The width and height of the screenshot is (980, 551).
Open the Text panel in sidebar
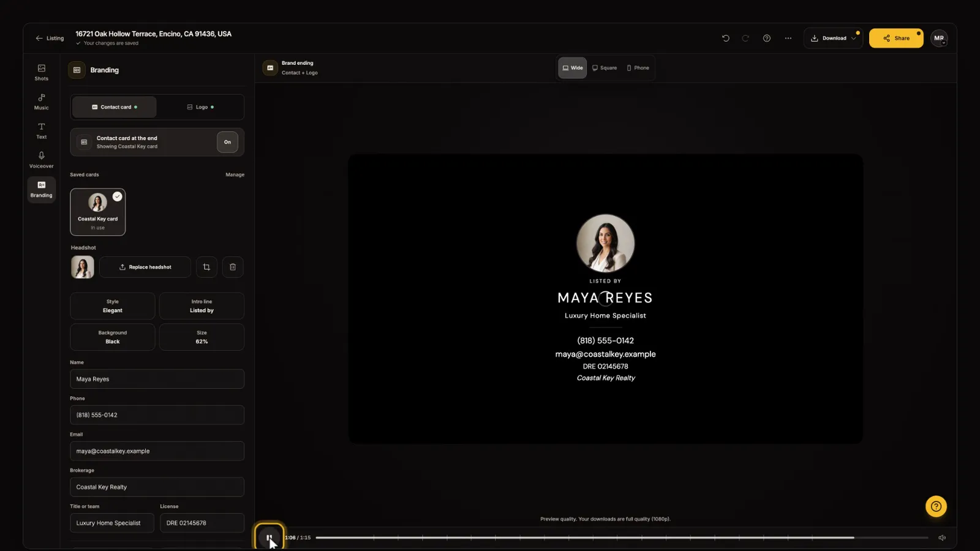click(41, 131)
